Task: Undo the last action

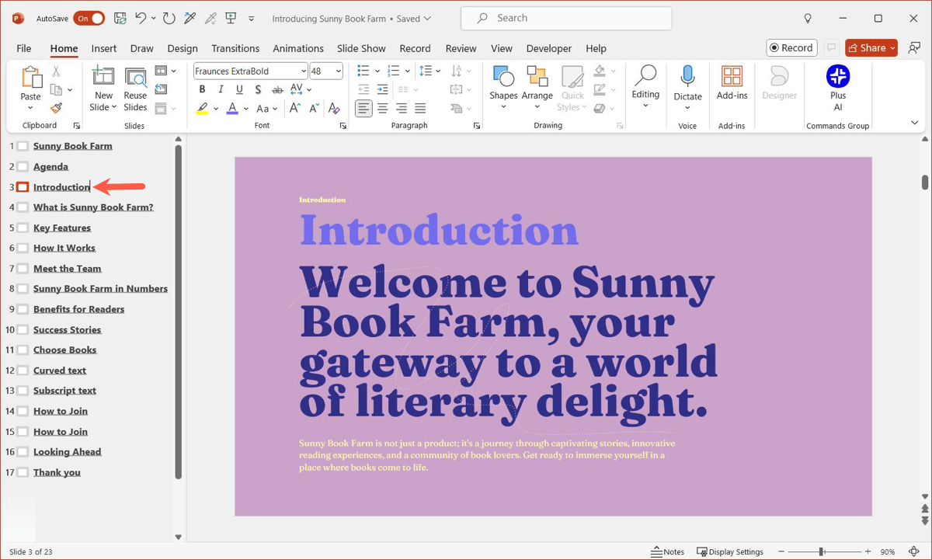Action: [x=141, y=18]
